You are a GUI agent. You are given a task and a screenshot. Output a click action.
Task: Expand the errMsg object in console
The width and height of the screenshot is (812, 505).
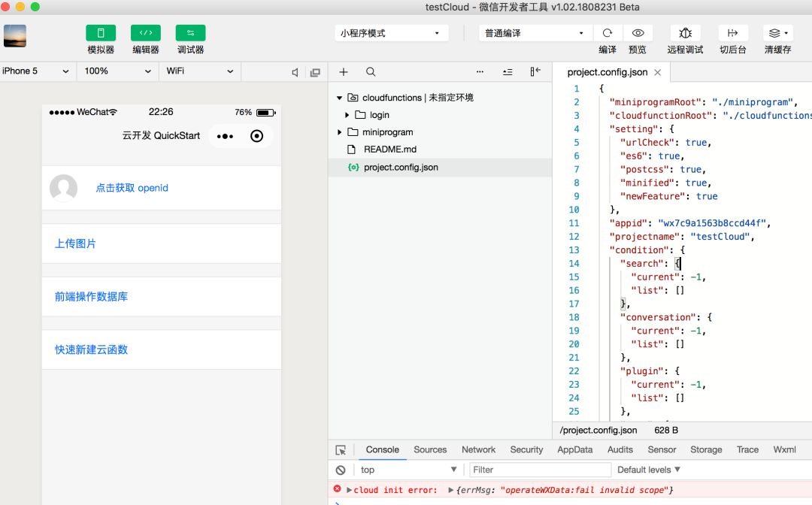[451, 490]
